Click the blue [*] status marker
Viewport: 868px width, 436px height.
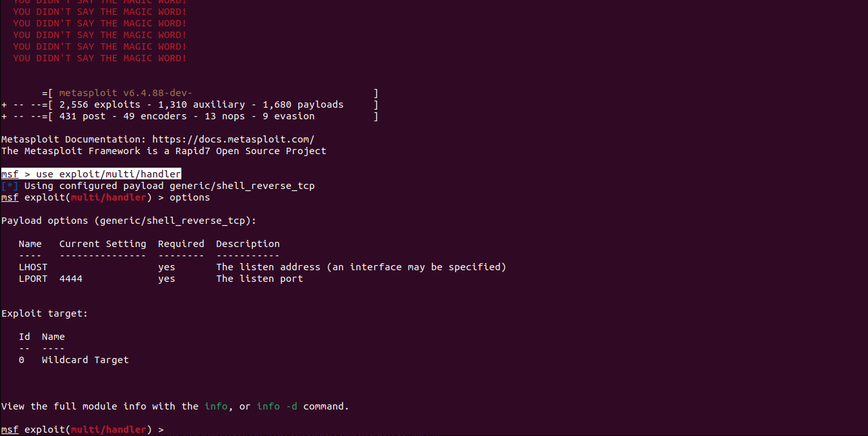(10, 186)
